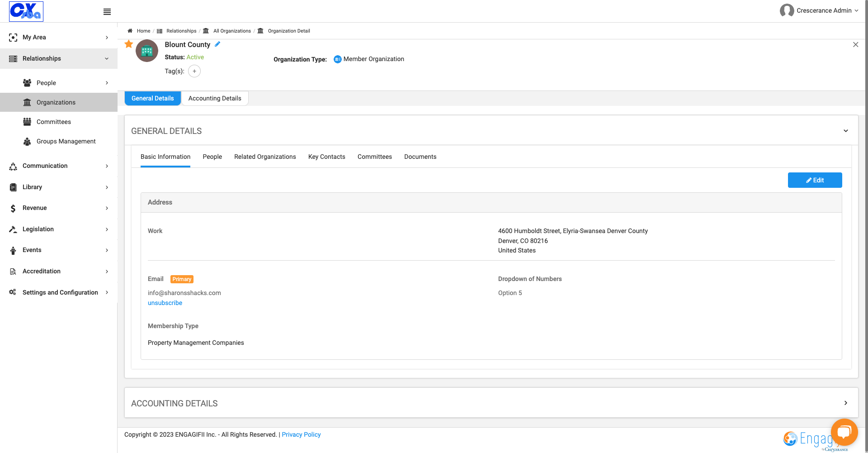Click the orange favorite star icon
Screen dimensions: 868x453
[129, 44]
